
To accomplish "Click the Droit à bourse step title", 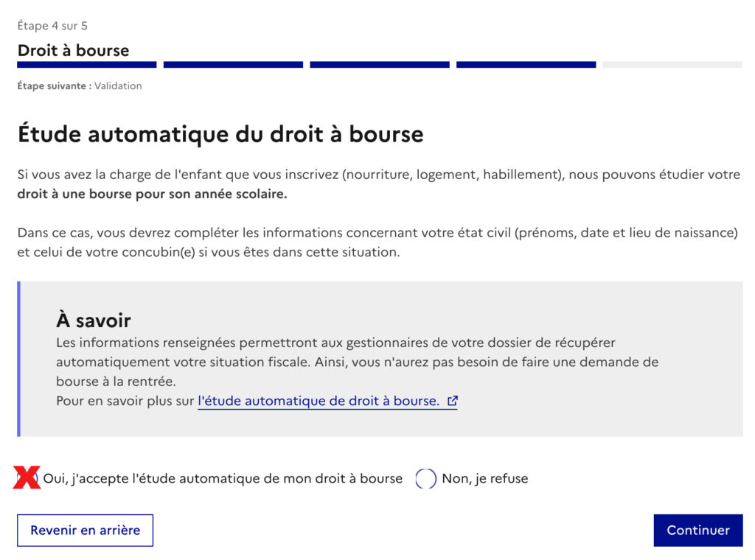I will (x=73, y=50).
